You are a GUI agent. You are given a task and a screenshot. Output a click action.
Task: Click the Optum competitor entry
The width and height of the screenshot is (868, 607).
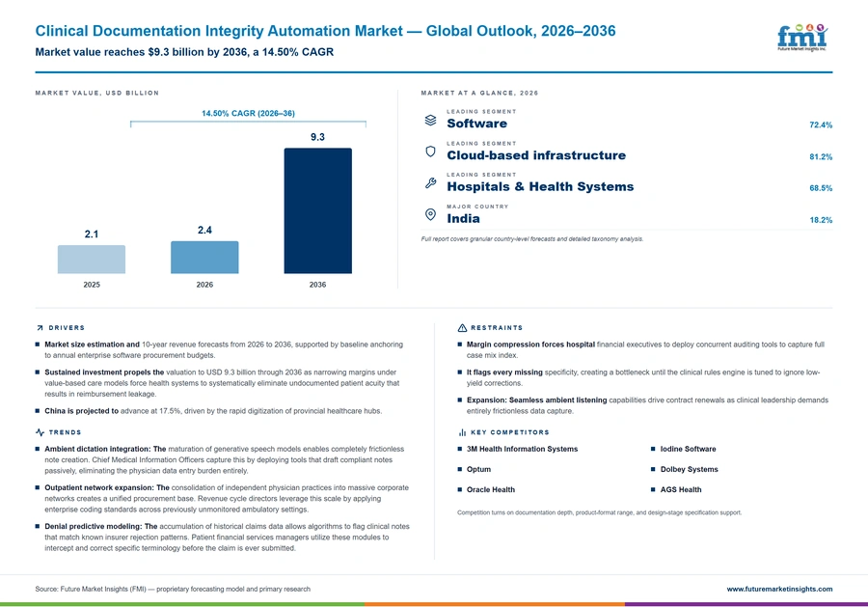click(x=478, y=469)
